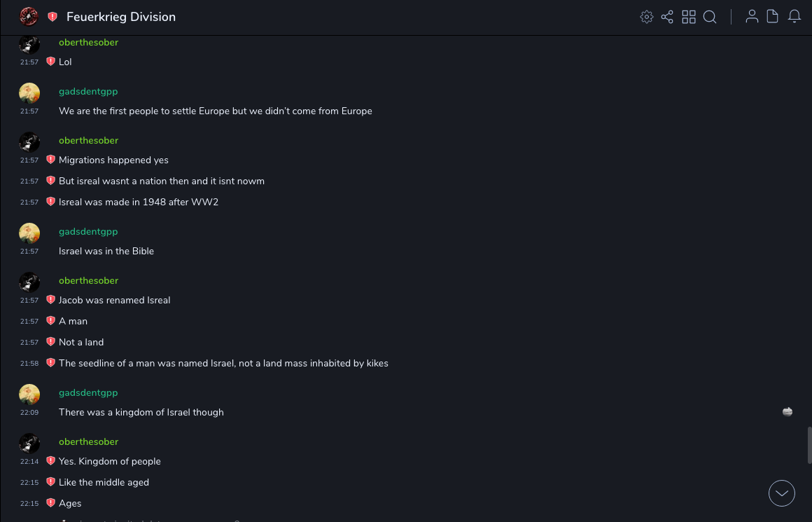Click the document icon in the header
Image resolution: width=812 pixels, height=522 pixels.
coord(773,17)
